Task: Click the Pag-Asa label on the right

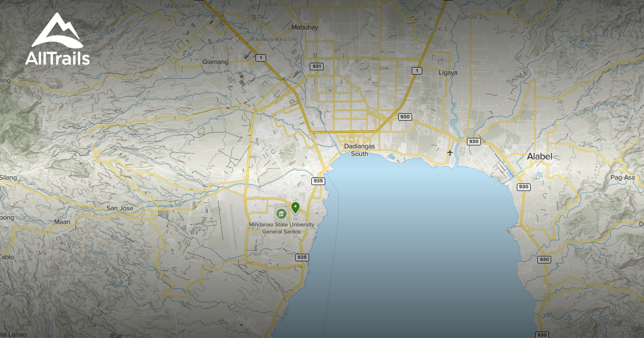Action: point(623,177)
